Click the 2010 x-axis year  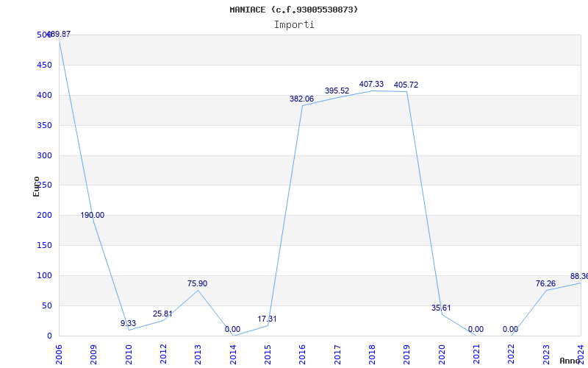coord(129,355)
